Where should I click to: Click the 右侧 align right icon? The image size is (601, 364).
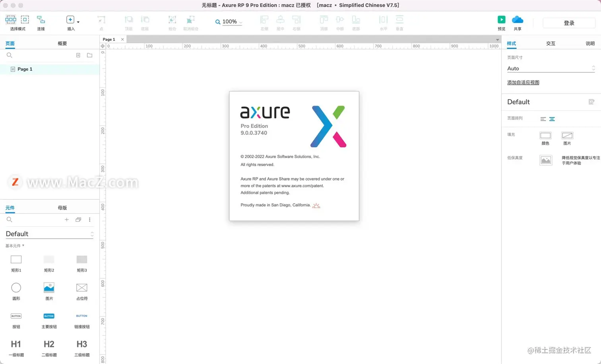tap(297, 19)
